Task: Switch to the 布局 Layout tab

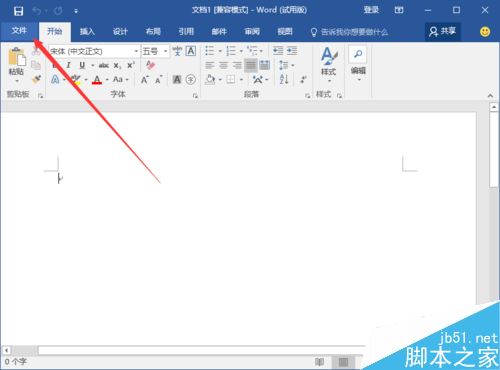Action: click(153, 32)
